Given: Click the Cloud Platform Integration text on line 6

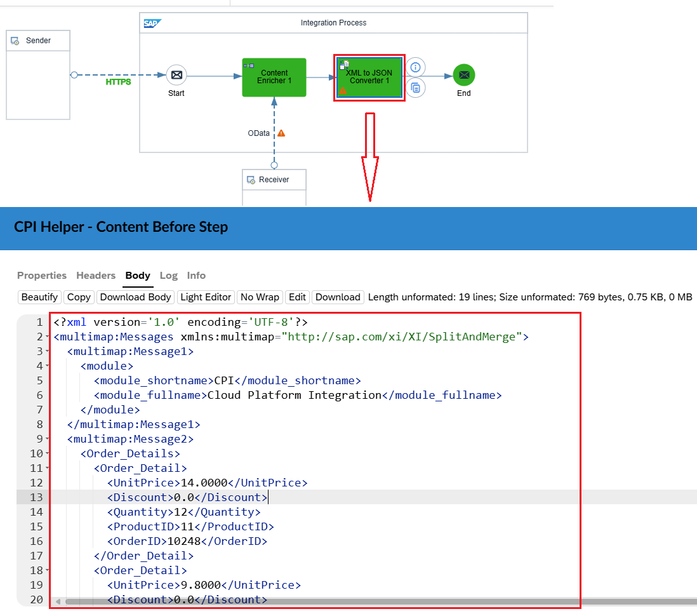Looking at the screenshot, I should tap(295, 396).
